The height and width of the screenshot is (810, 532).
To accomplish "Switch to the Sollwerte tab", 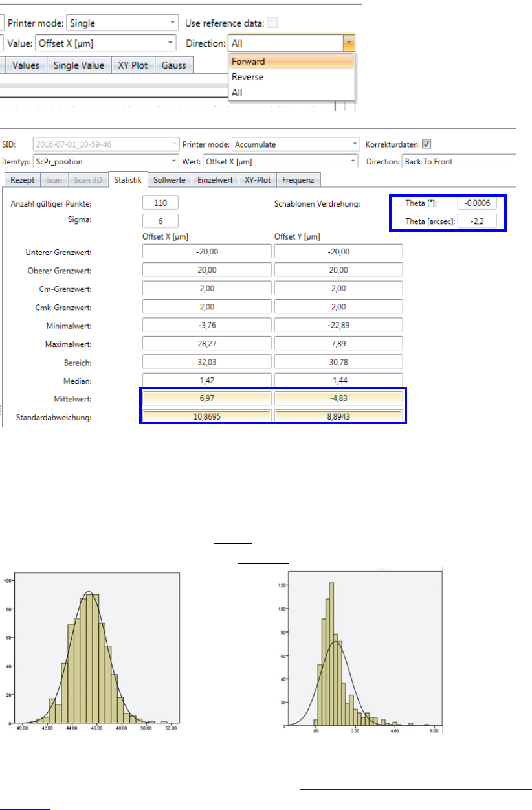I will [x=170, y=180].
